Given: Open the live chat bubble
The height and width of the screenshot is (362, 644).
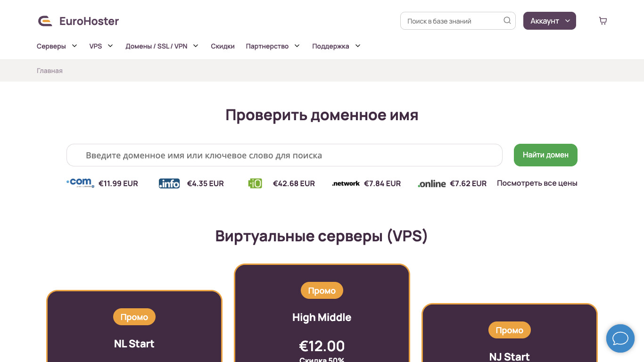Looking at the screenshot, I should [620, 338].
